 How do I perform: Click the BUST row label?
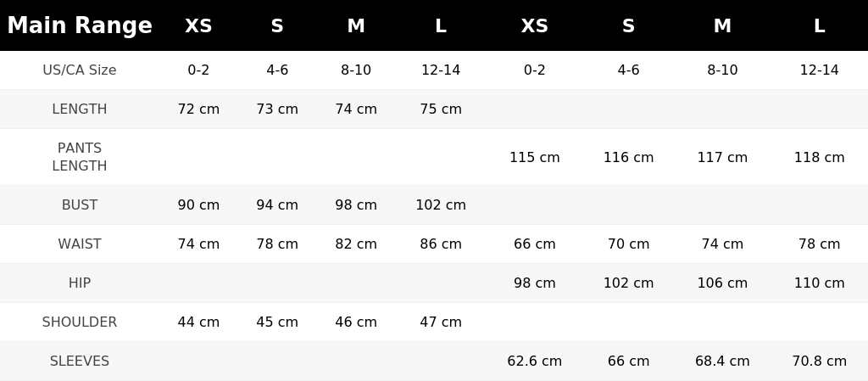[x=80, y=205]
